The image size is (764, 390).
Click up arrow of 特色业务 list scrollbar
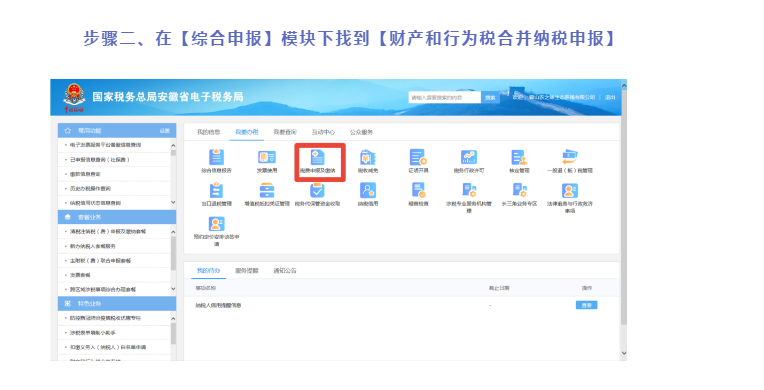tap(173, 318)
